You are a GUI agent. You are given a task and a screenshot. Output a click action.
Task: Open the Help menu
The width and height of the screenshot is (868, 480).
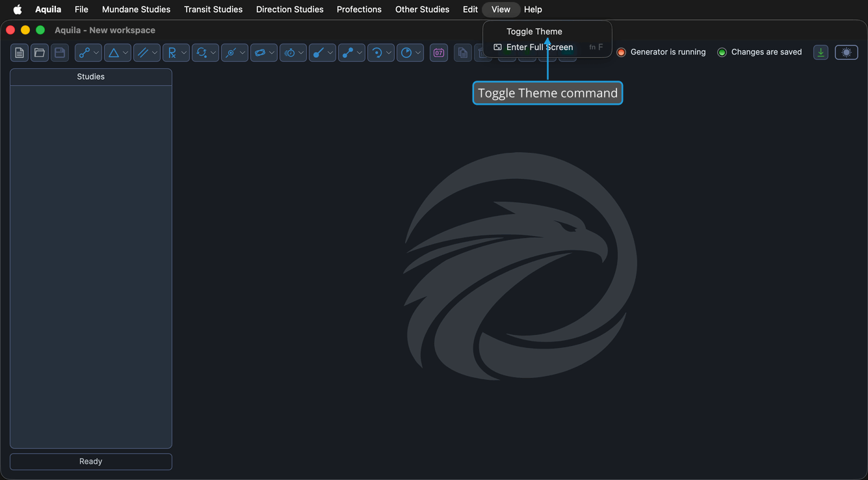(533, 9)
